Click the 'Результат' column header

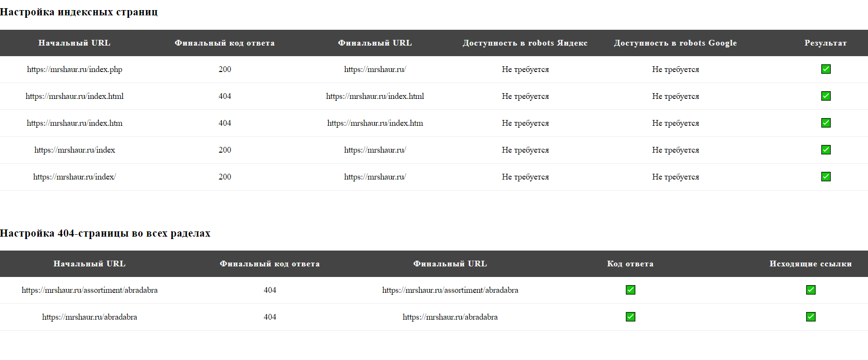[825, 43]
